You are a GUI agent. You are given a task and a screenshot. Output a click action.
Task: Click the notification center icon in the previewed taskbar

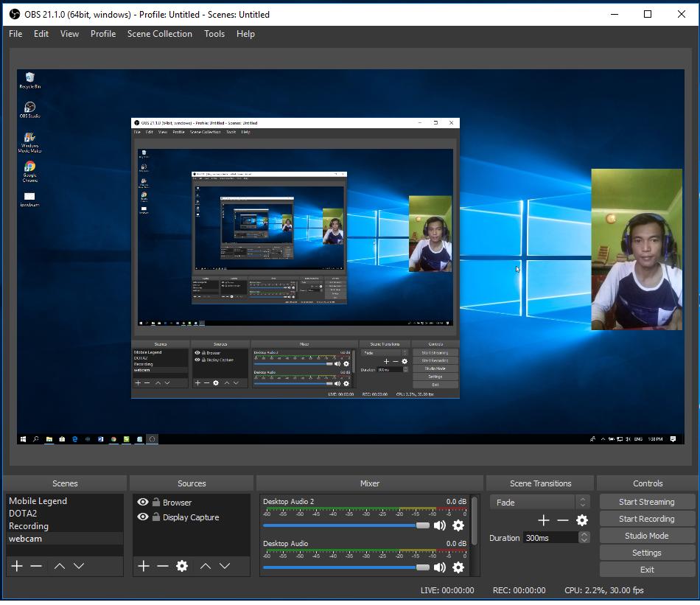673,439
